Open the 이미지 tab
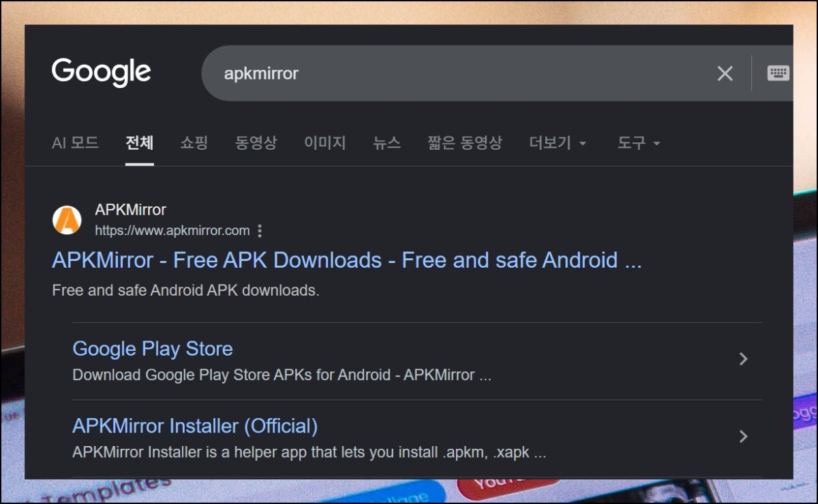Image resolution: width=818 pixels, height=504 pixels. pyautogui.click(x=325, y=143)
